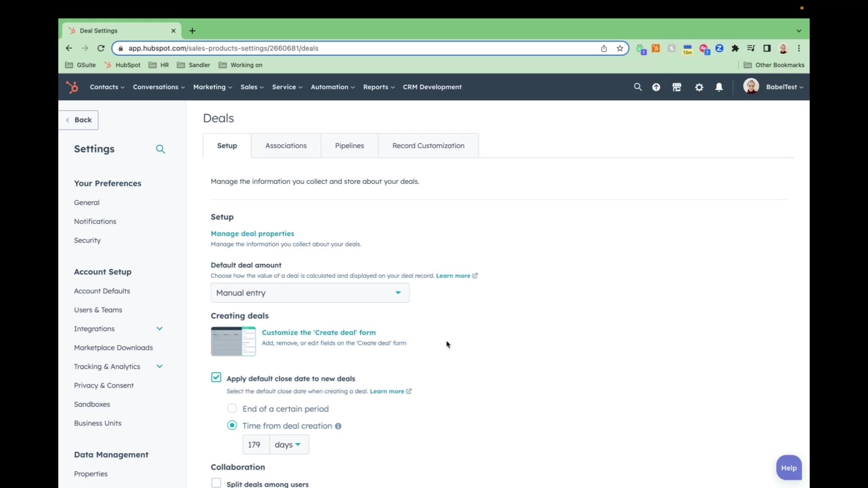Viewport: 868px width, 488px height.
Task: Open the Default deal amount dropdown
Action: pos(310,293)
